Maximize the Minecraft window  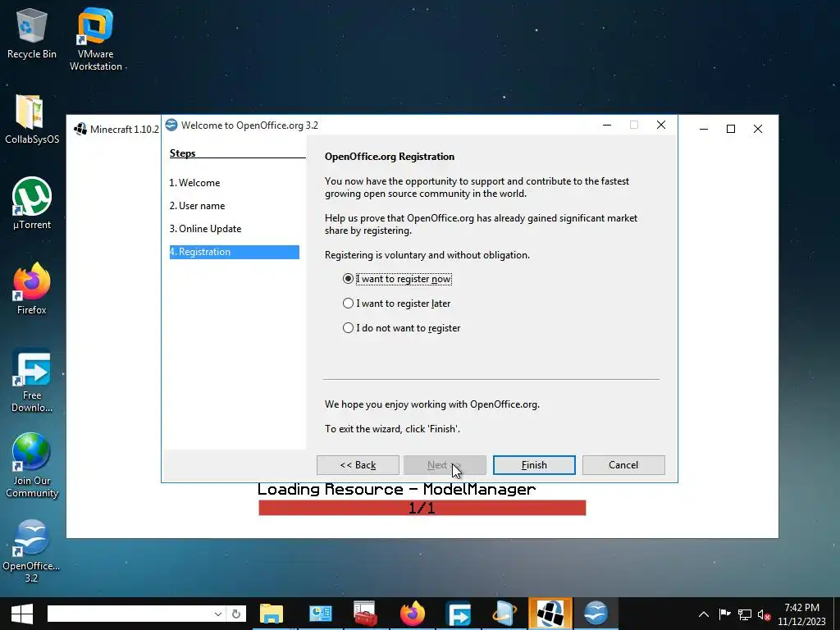[x=731, y=129]
